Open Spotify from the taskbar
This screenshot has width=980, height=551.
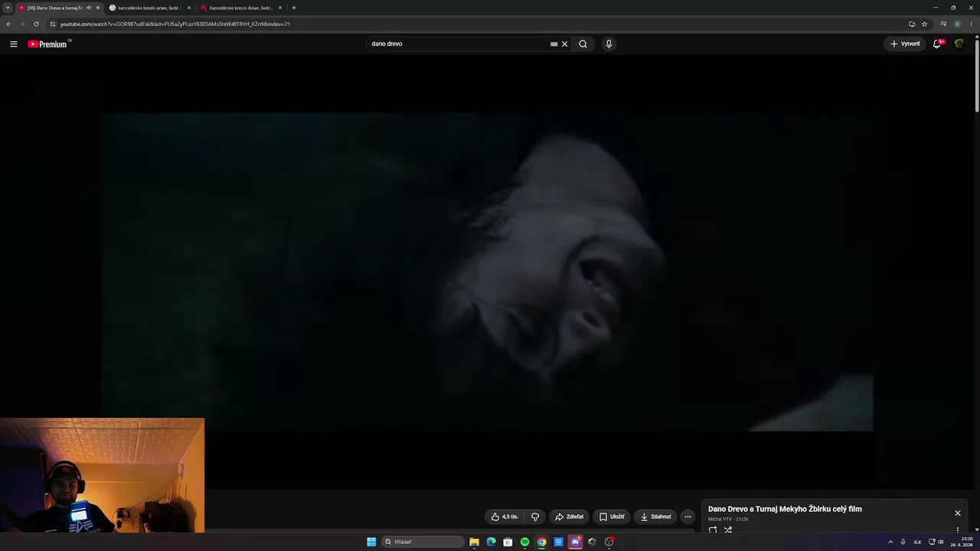pyautogui.click(x=524, y=542)
